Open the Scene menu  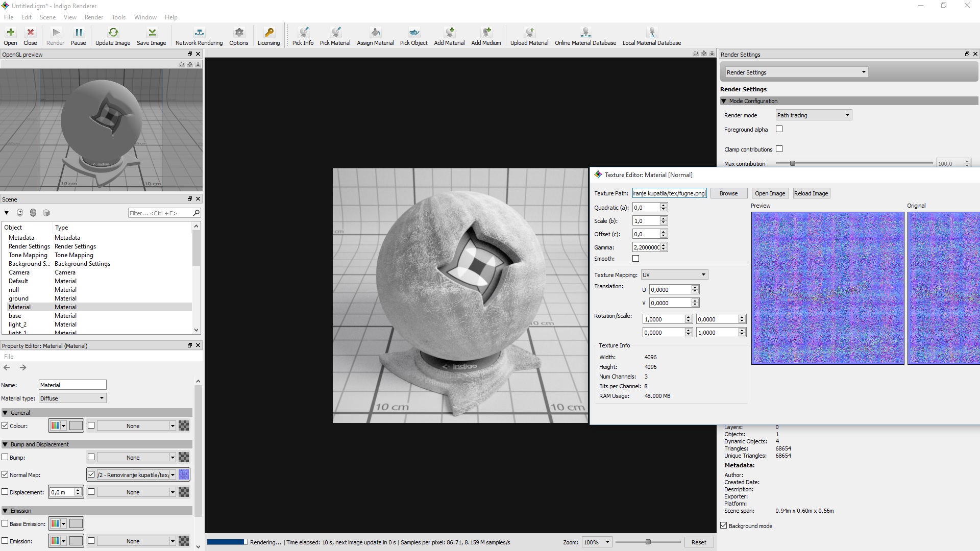[47, 17]
